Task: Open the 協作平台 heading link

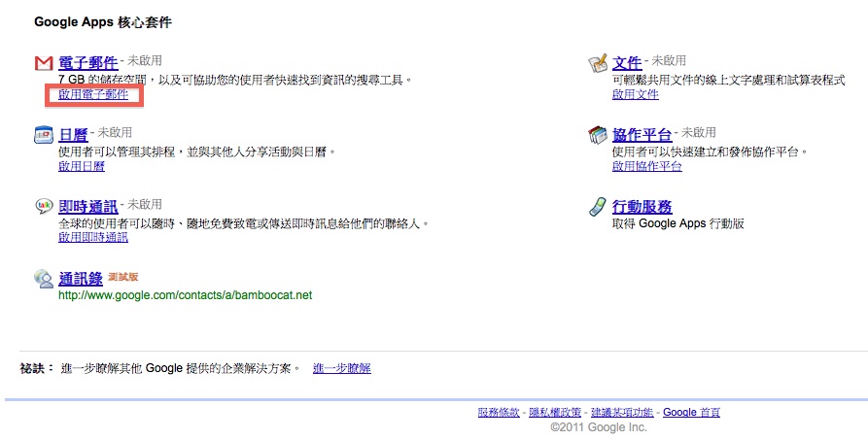Action: (642, 135)
